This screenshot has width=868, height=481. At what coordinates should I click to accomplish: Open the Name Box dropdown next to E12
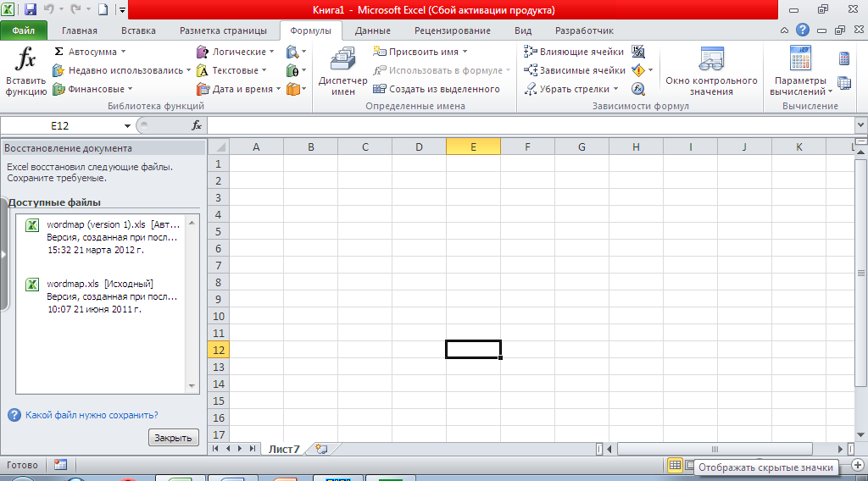click(127, 126)
